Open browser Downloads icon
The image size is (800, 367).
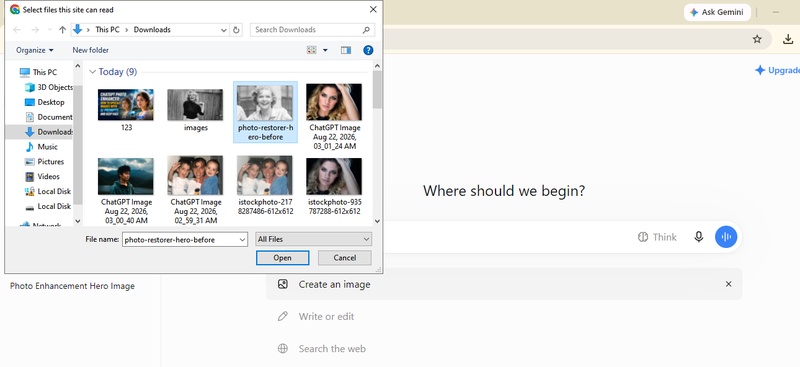pos(788,39)
